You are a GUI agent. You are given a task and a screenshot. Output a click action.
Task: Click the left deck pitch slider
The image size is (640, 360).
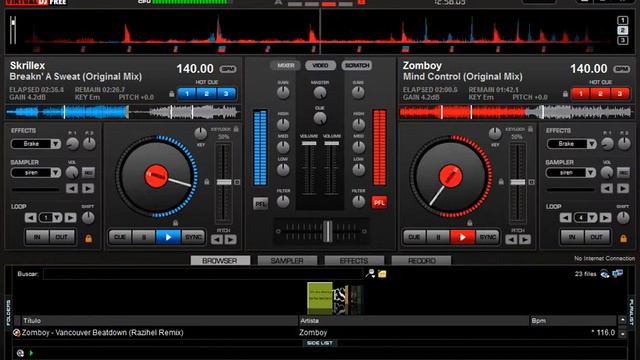(224, 182)
